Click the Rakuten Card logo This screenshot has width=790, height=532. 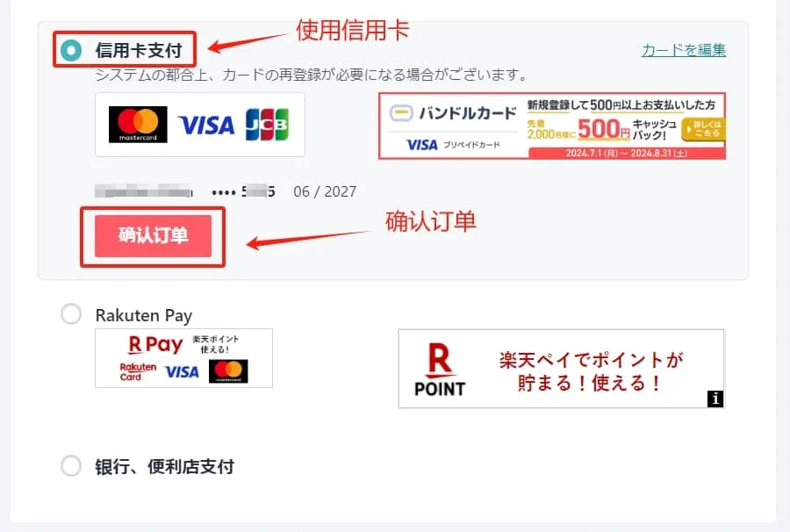(x=138, y=372)
